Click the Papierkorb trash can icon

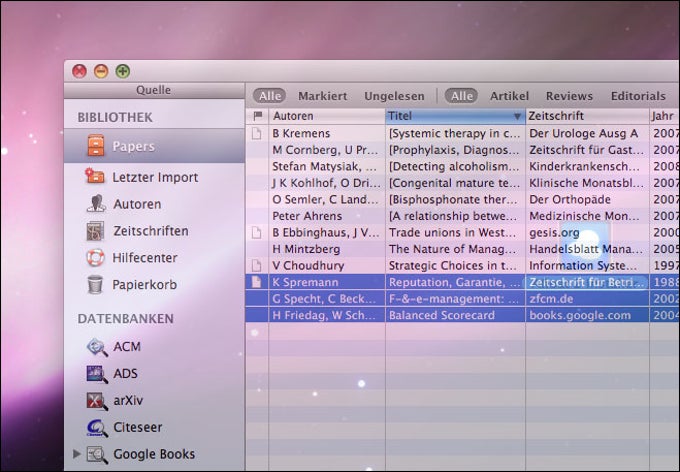pos(95,285)
